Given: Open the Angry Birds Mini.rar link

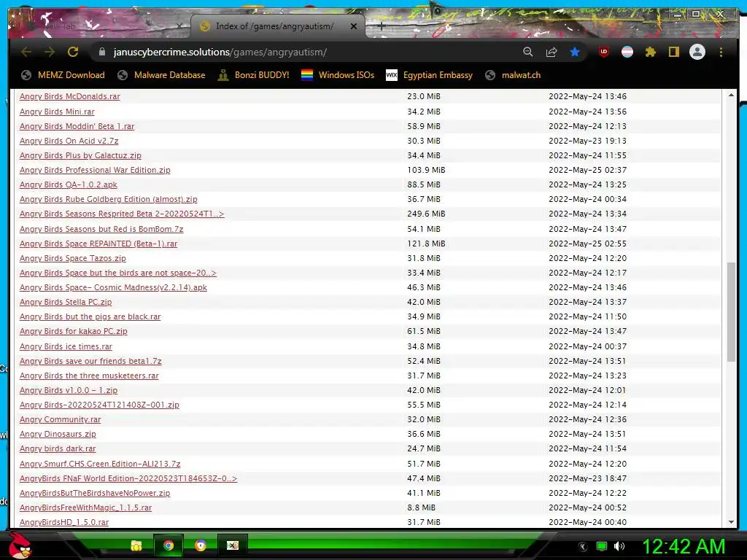Looking at the screenshot, I should click(57, 112).
